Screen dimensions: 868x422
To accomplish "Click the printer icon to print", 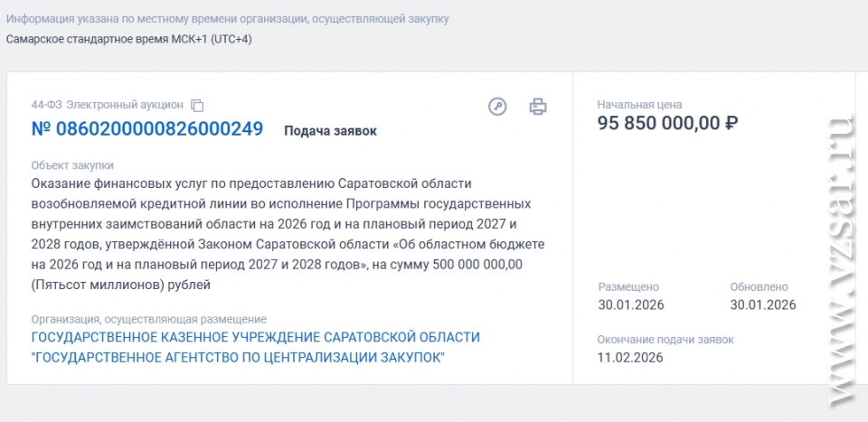I will (538, 107).
